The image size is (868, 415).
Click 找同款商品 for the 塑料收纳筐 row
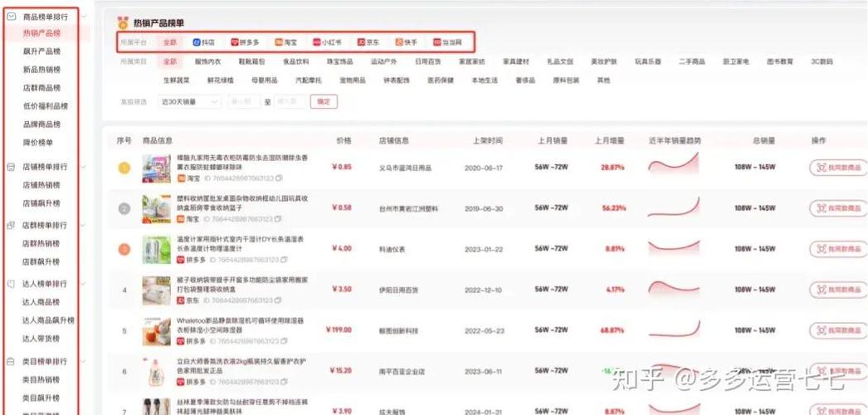click(x=839, y=208)
